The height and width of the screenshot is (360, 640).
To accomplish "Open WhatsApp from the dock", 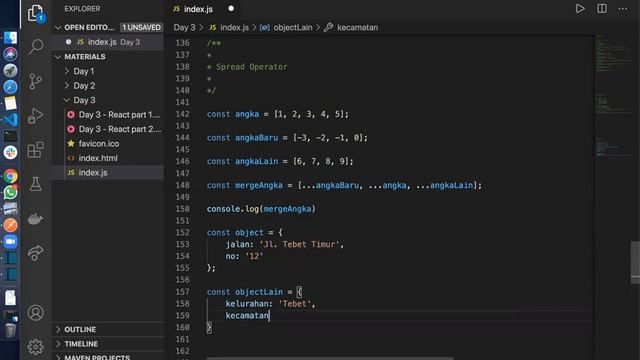I will pos(10,192).
